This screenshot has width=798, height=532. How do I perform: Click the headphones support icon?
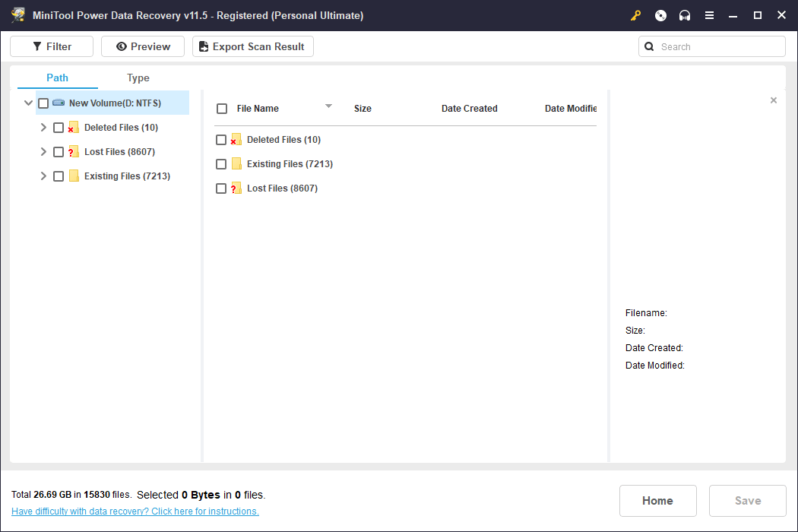685,16
